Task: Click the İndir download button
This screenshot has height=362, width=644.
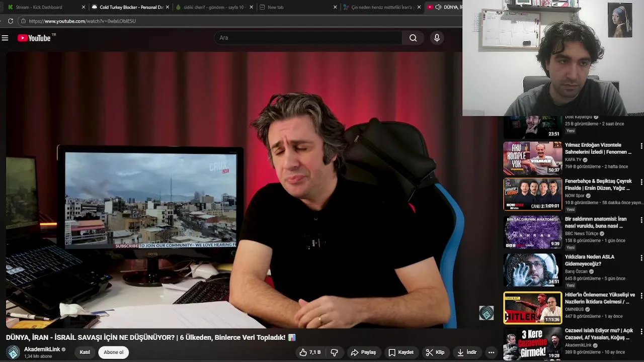Action: pos(466,352)
